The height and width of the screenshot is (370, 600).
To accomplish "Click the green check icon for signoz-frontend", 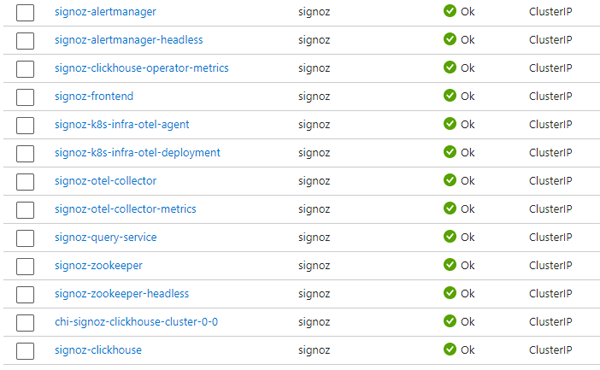I will [x=450, y=95].
